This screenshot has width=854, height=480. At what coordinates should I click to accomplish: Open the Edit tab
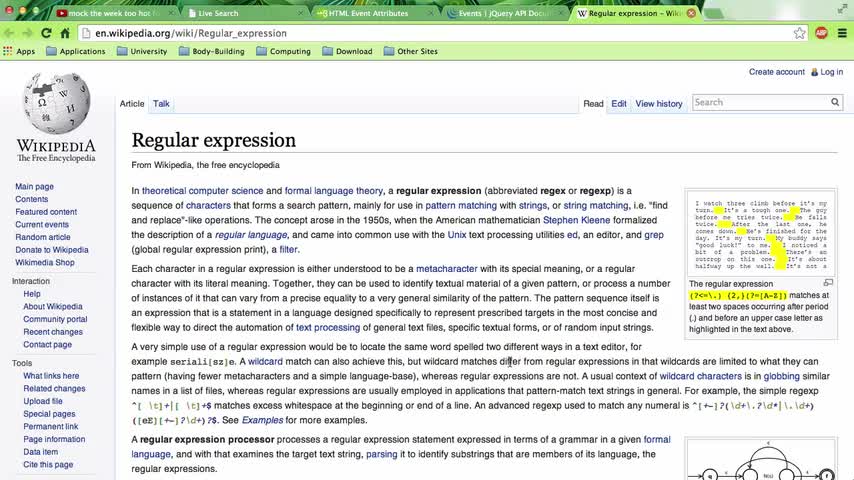click(x=619, y=104)
